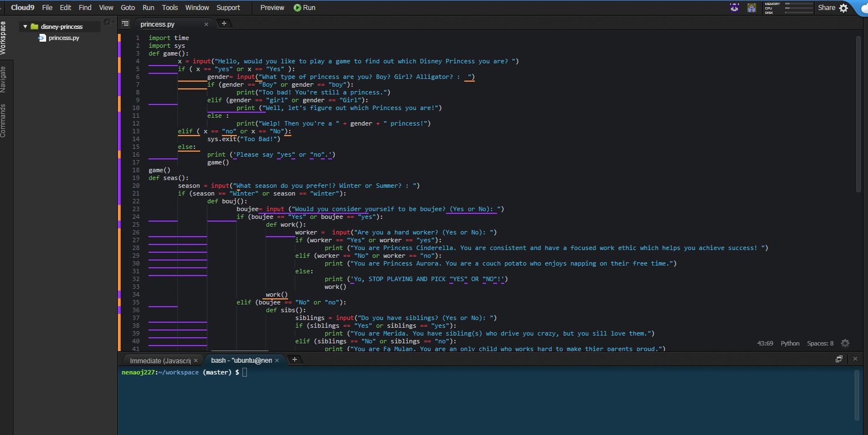Image resolution: width=868 pixels, height=435 pixels.
Task: Open the Window menu
Action: tap(197, 8)
